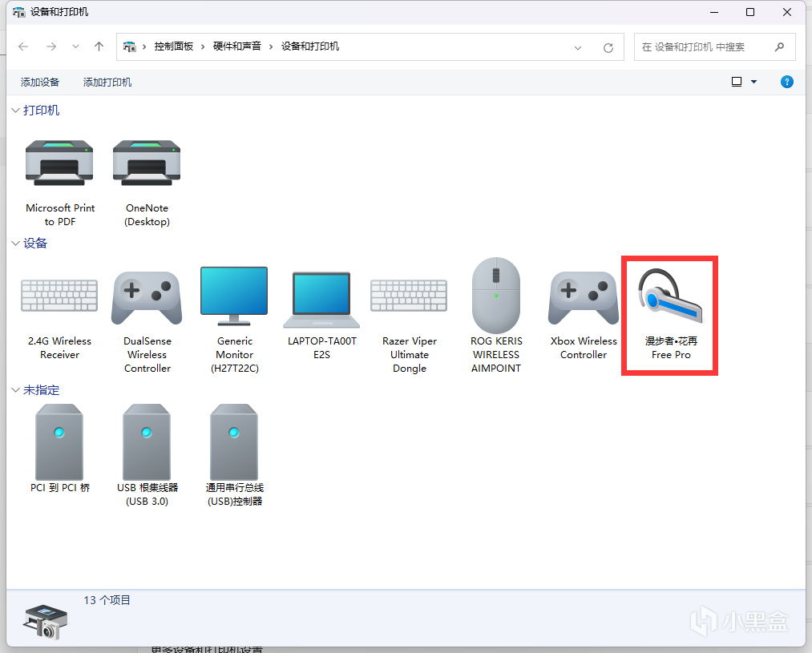The height and width of the screenshot is (653, 812).
Task: Select the Generic Monitor (H27T22C) icon
Action: 234,296
